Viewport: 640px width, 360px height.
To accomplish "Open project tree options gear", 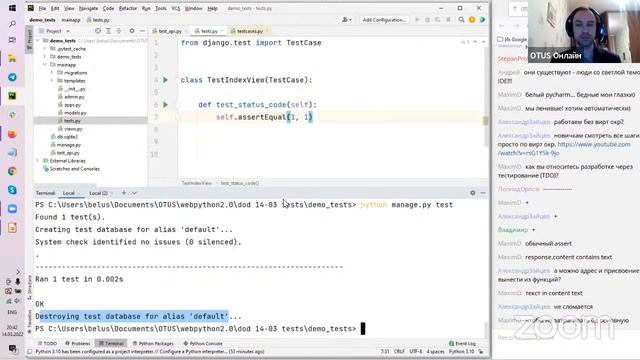I will point(131,31).
